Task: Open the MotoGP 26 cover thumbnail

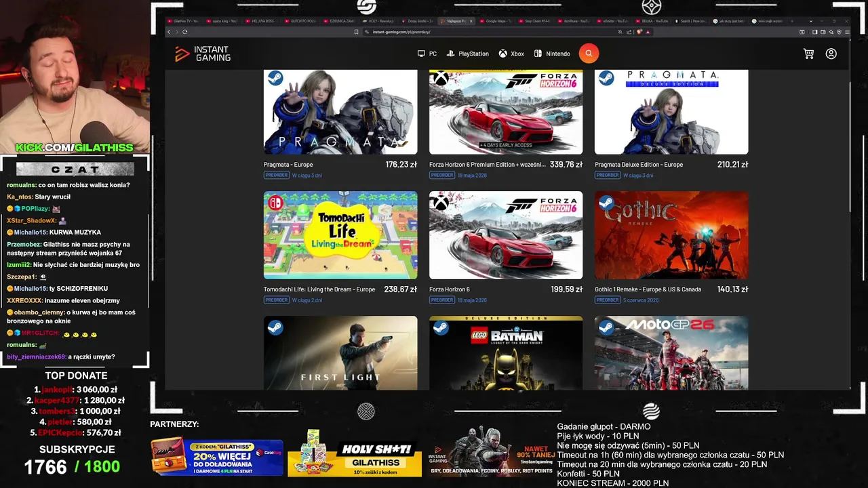Action: [x=671, y=352]
